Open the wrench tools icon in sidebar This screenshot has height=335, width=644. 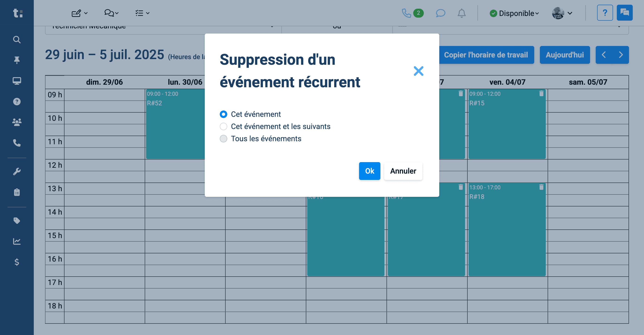pos(17,171)
